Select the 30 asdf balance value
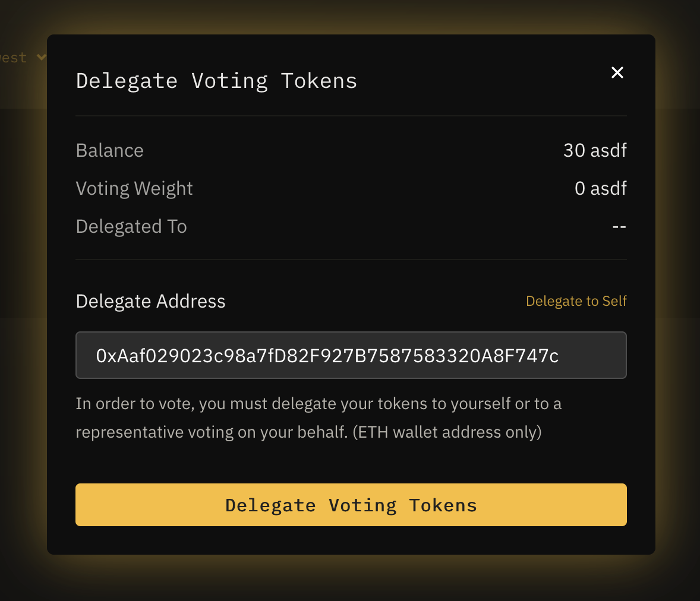Viewport: 700px width, 601px height. tap(595, 150)
